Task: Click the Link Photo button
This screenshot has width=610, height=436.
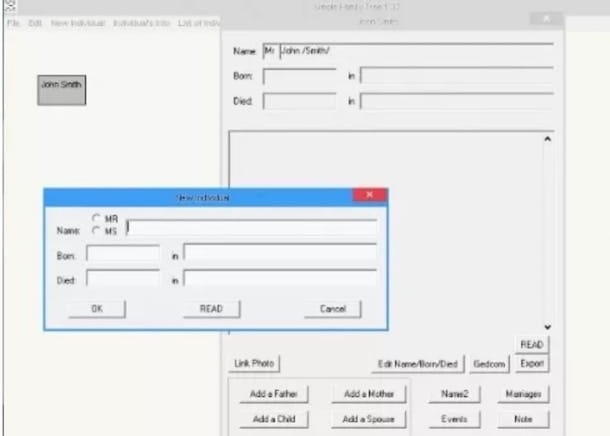Action: pyautogui.click(x=256, y=363)
